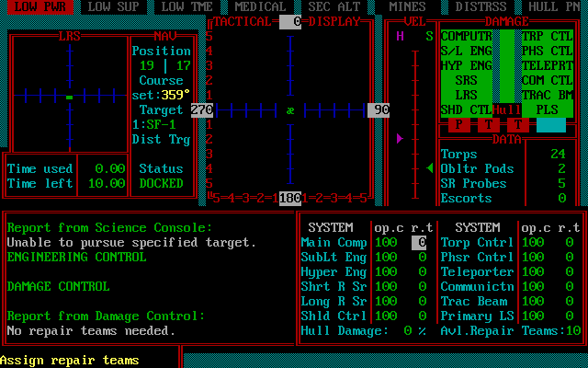Click Primary LS op.c value 100
The width and height of the screenshot is (588, 368).
point(533,316)
